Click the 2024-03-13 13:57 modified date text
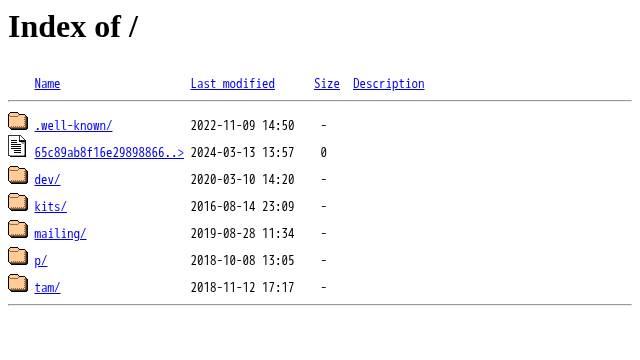This screenshot has width=640, height=360. click(x=242, y=152)
